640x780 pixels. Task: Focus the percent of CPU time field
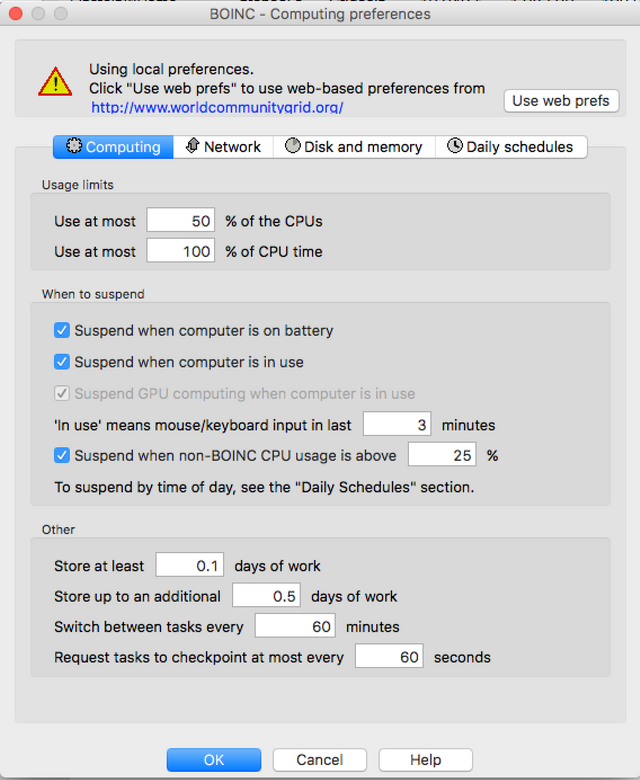[181, 252]
